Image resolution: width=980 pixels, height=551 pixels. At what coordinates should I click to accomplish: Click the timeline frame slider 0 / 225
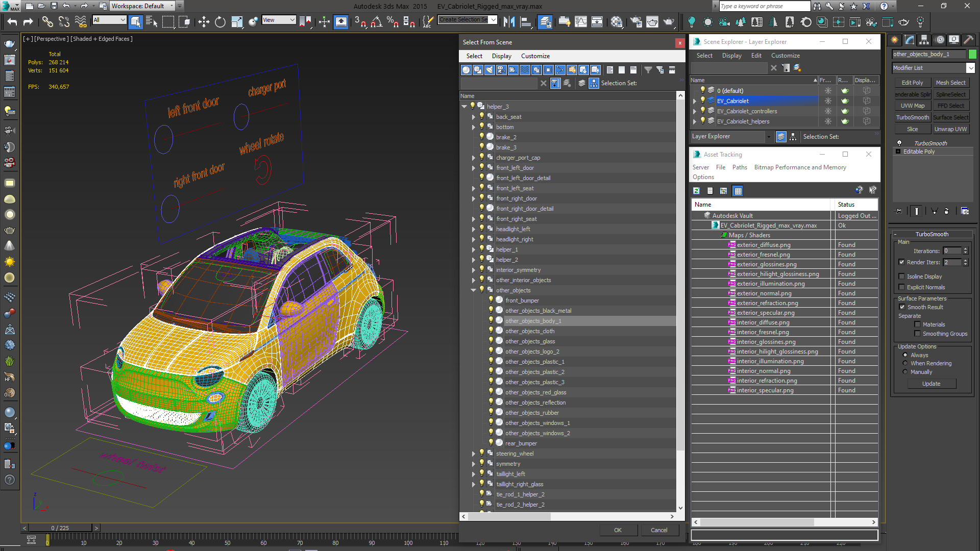pos(60,528)
